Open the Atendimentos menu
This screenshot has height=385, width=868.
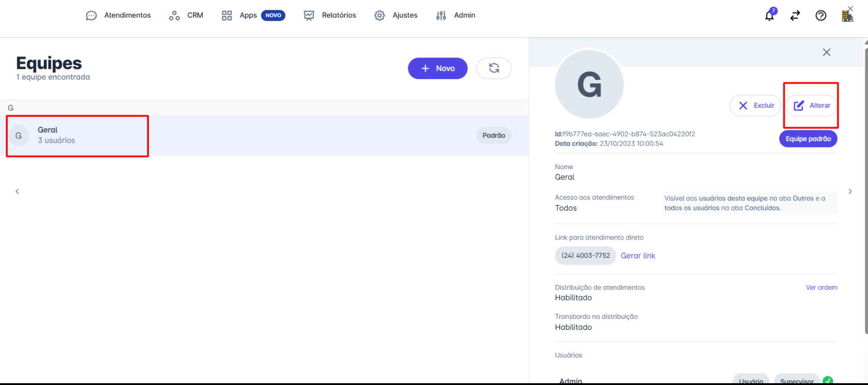[x=118, y=15]
